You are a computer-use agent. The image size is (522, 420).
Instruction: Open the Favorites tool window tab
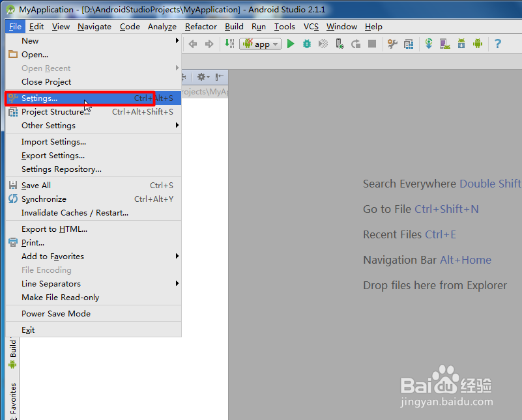coord(12,400)
